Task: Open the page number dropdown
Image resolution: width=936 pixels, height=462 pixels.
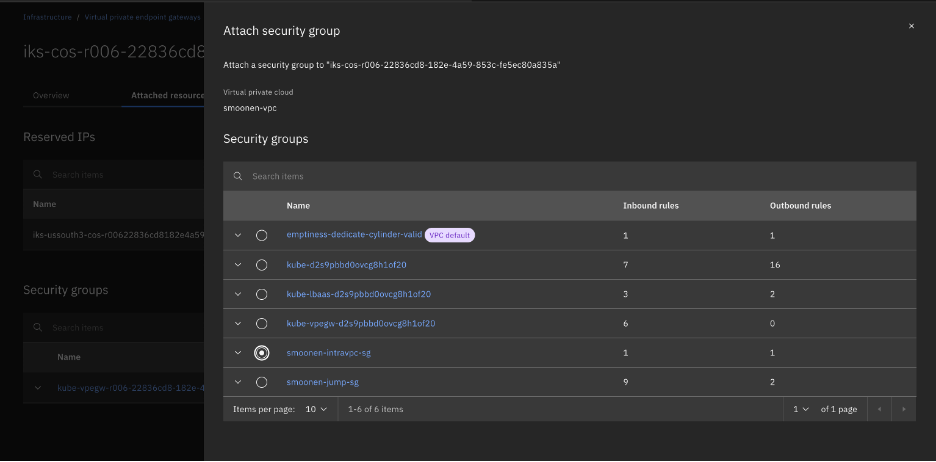Action: (x=800, y=409)
